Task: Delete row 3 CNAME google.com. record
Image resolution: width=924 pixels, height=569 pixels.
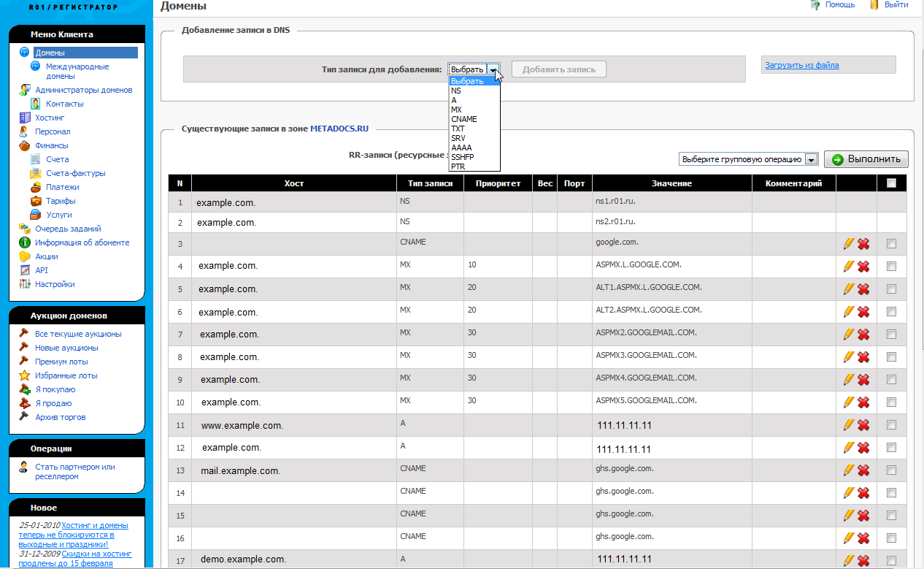Action: pos(863,245)
